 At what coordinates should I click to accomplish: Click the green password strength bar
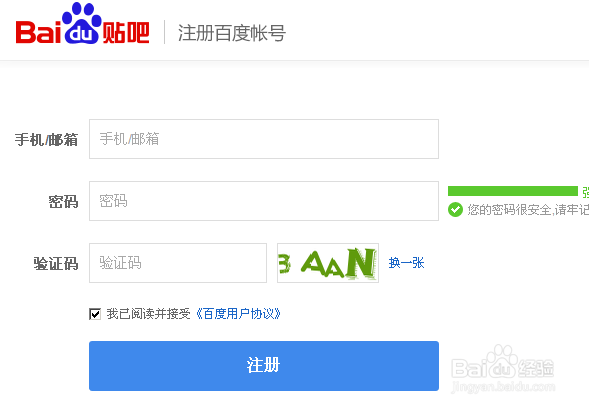pyautogui.click(x=513, y=191)
